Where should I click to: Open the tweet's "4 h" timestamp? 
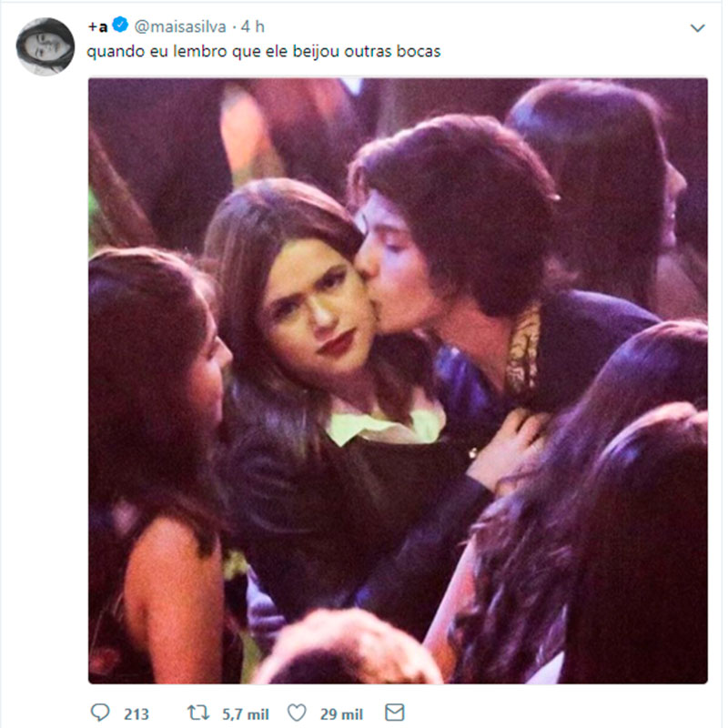click(x=253, y=27)
